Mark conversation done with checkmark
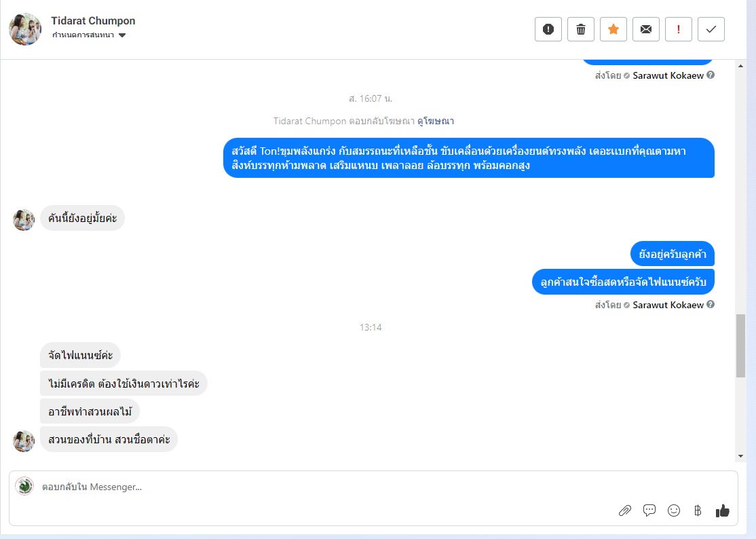This screenshot has height=539, width=756. [711, 29]
